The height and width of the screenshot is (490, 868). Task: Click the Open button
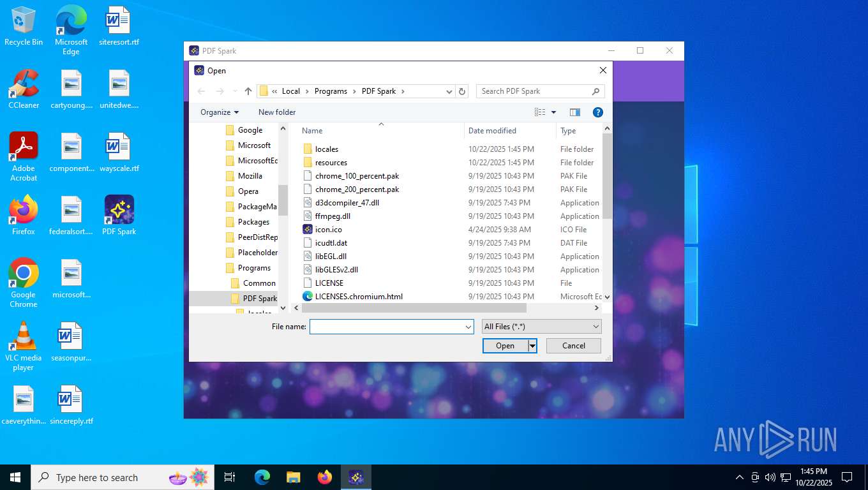click(x=505, y=346)
